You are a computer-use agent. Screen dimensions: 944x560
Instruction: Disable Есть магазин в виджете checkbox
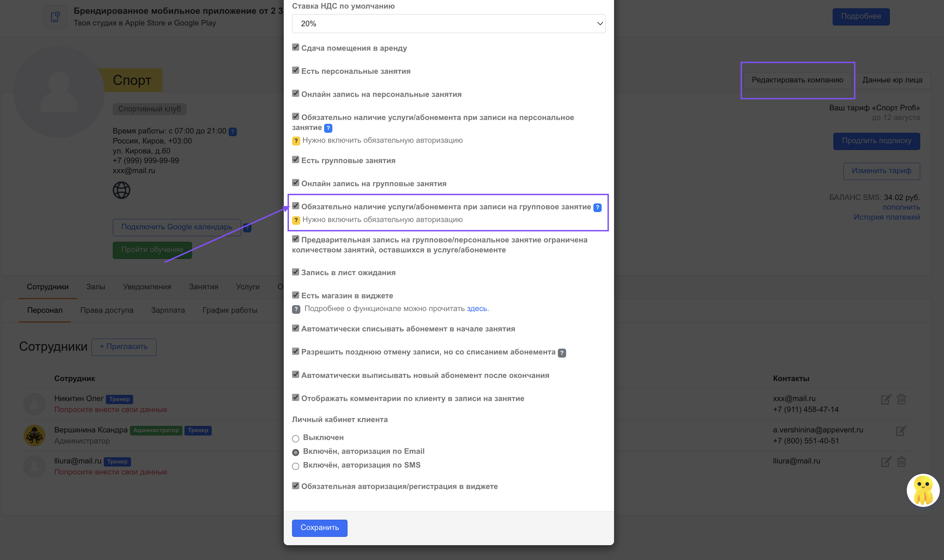click(295, 295)
